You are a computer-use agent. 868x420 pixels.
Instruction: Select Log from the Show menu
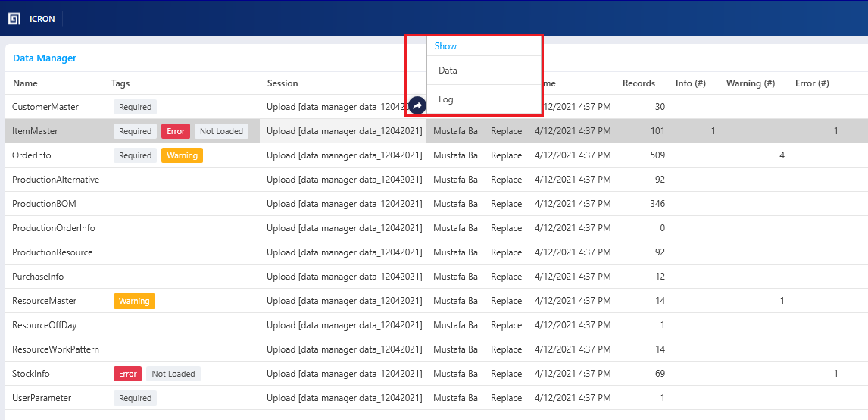[x=446, y=99]
